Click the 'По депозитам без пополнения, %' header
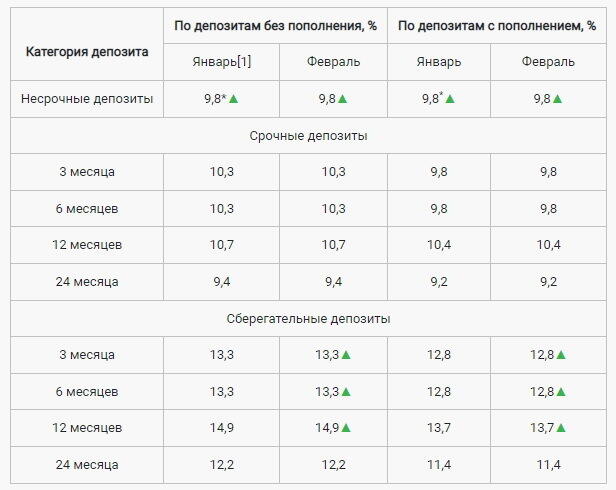The width and height of the screenshot is (616, 490). pos(275,24)
